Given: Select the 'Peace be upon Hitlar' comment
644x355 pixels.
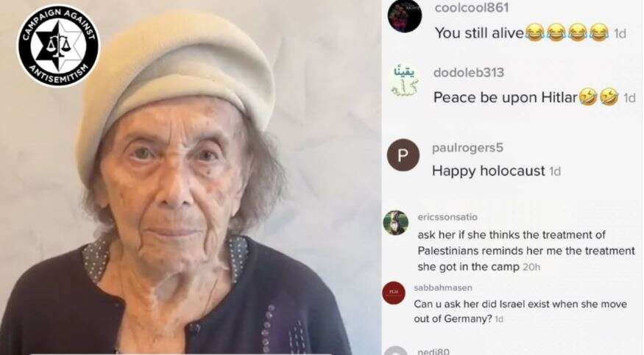Looking at the screenshot, I should click(x=526, y=98).
